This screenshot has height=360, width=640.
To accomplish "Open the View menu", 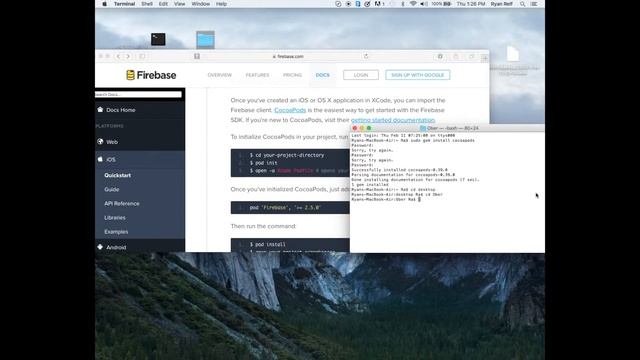I will pyautogui.click(x=180, y=4).
